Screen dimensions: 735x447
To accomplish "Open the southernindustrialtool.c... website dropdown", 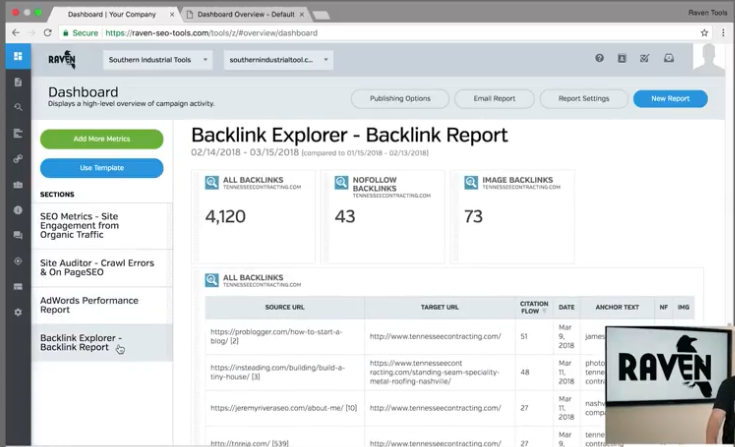I will pos(278,60).
